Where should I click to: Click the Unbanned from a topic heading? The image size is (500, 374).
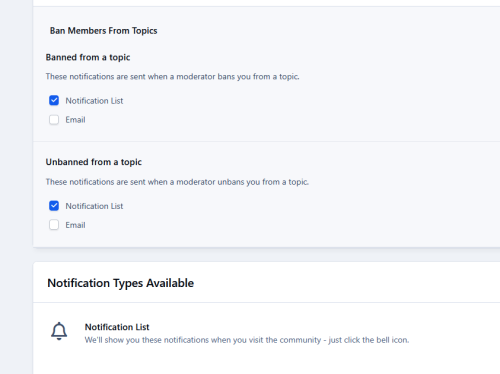click(x=94, y=162)
